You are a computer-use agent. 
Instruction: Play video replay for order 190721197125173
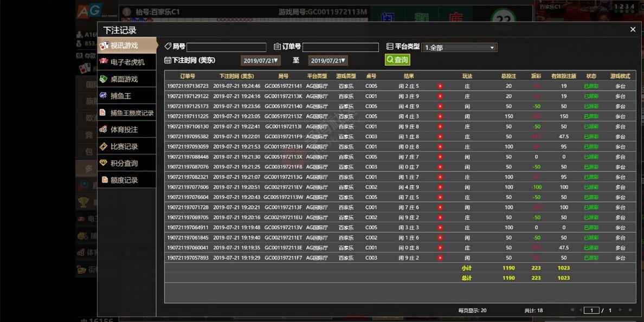click(x=440, y=106)
